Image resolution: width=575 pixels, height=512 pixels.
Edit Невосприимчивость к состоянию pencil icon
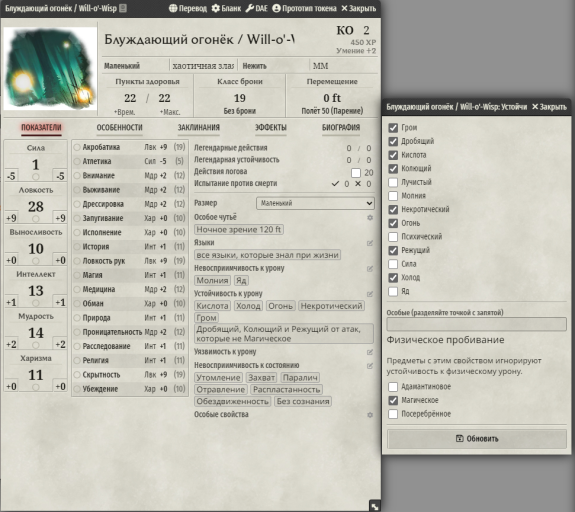coord(370,366)
